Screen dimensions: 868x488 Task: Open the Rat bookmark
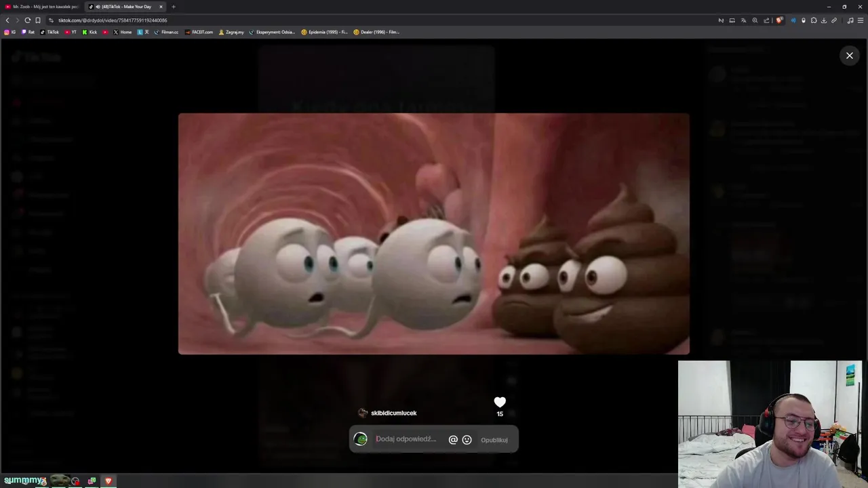[28, 32]
